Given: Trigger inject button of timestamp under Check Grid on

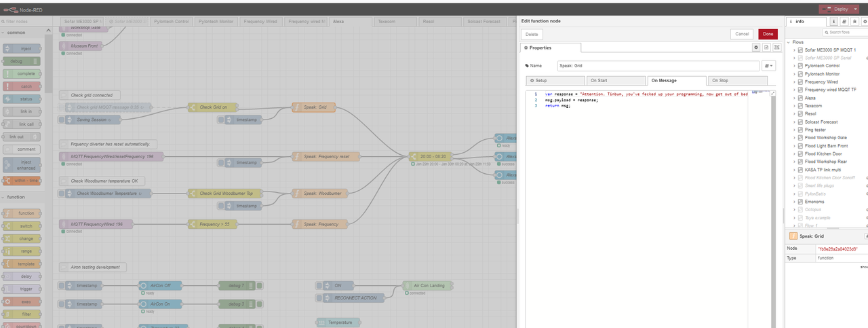Looking at the screenshot, I should [220, 120].
